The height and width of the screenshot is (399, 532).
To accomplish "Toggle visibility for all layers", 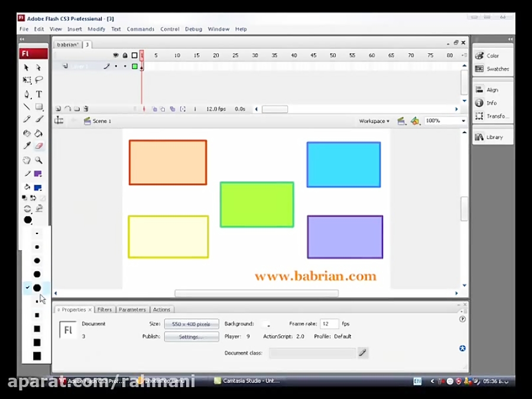I will point(116,55).
